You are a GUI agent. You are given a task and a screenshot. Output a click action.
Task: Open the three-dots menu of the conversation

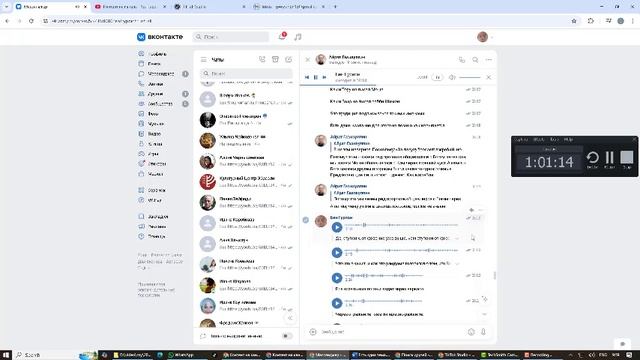point(489,60)
